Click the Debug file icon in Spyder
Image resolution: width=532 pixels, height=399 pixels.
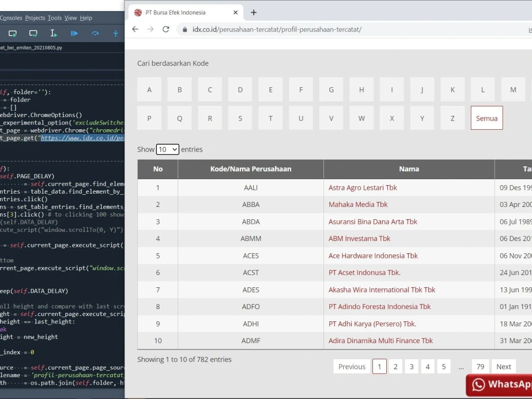(x=74, y=33)
